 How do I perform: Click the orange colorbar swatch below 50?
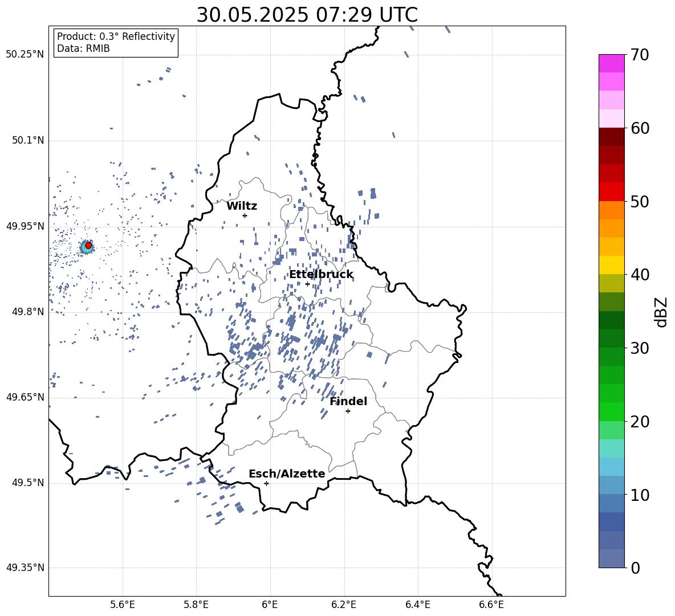click(x=611, y=210)
